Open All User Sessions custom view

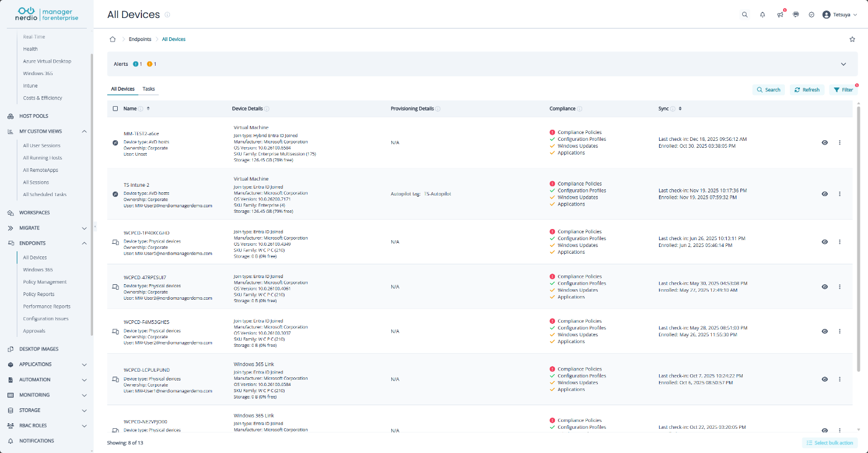pyautogui.click(x=42, y=146)
